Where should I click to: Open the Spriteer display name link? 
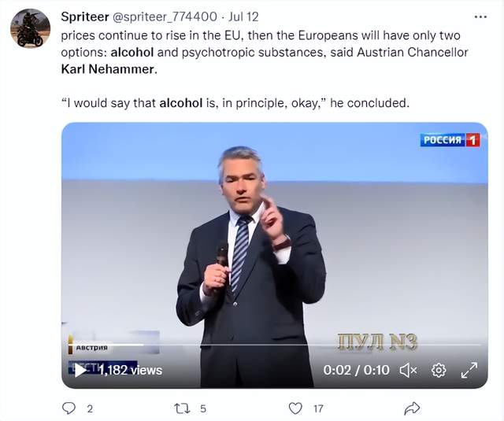pyautogui.click(x=86, y=17)
